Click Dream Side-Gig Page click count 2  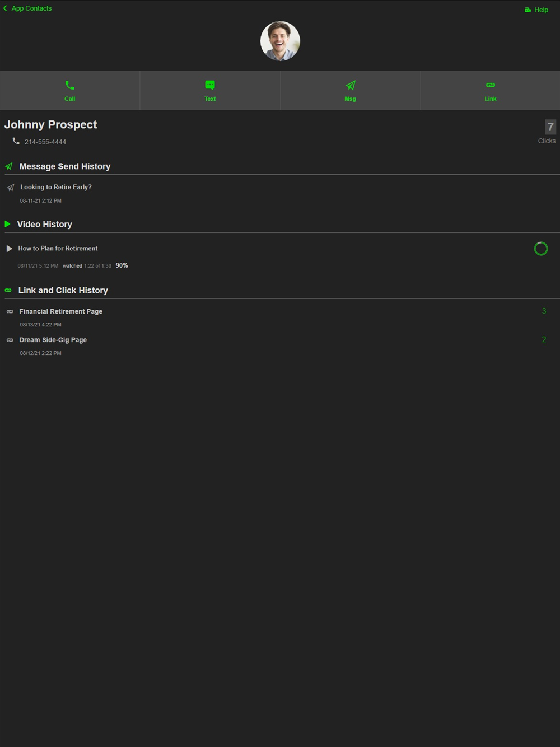click(x=544, y=339)
